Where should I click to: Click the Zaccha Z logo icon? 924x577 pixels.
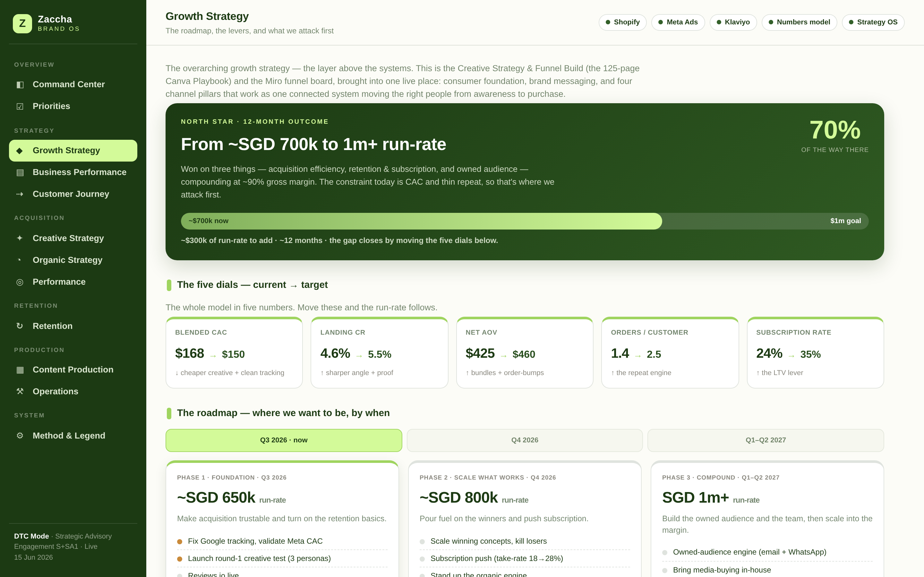click(x=22, y=24)
